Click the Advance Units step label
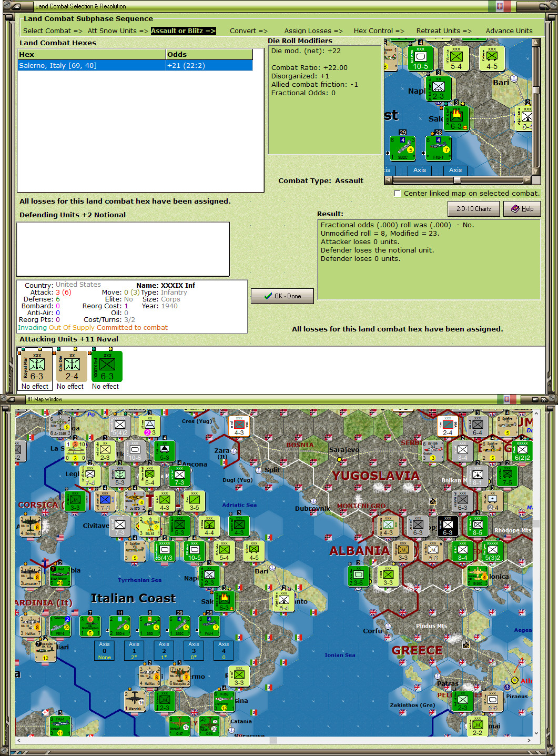 [509, 31]
